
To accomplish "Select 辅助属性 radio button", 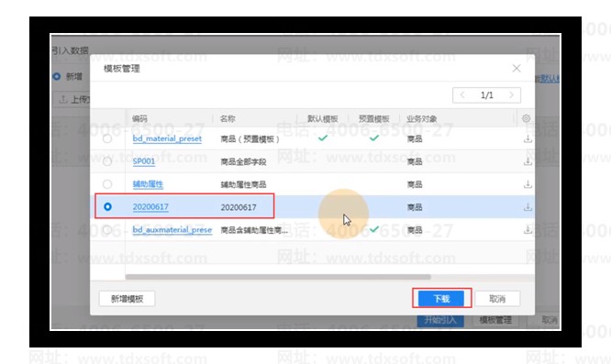I will [107, 184].
